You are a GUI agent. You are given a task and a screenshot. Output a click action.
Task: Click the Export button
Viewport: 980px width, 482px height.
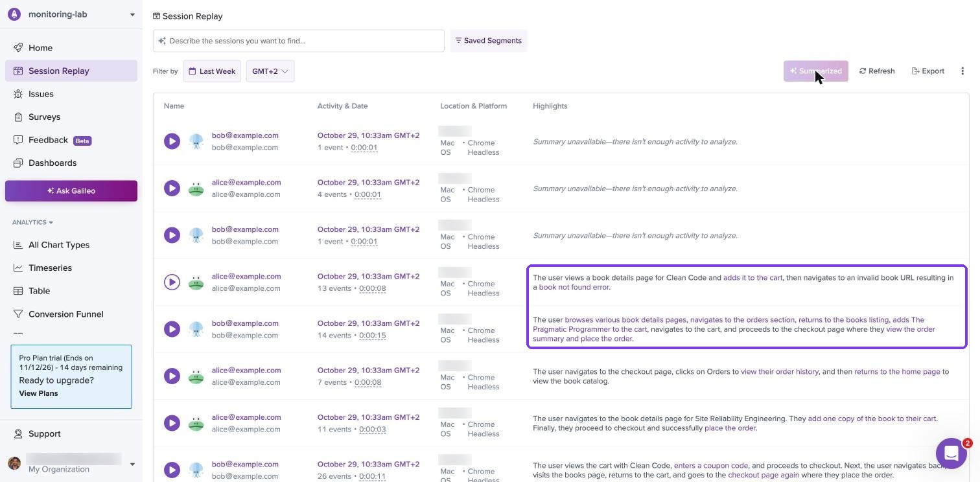coord(928,71)
